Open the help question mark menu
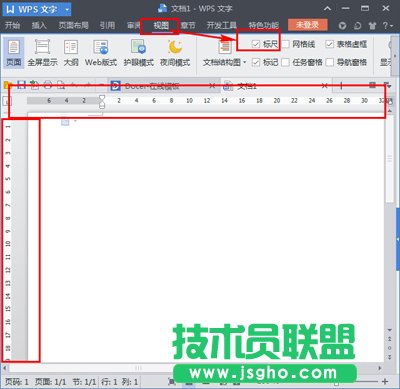Screen dimensions: 400x389 tap(388, 26)
